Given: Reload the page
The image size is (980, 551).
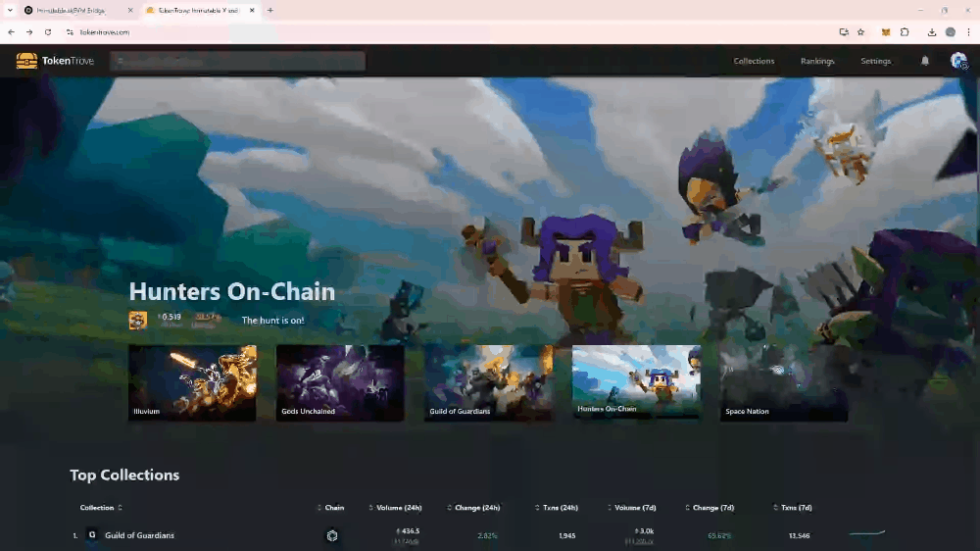Looking at the screenshot, I should (x=47, y=32).
